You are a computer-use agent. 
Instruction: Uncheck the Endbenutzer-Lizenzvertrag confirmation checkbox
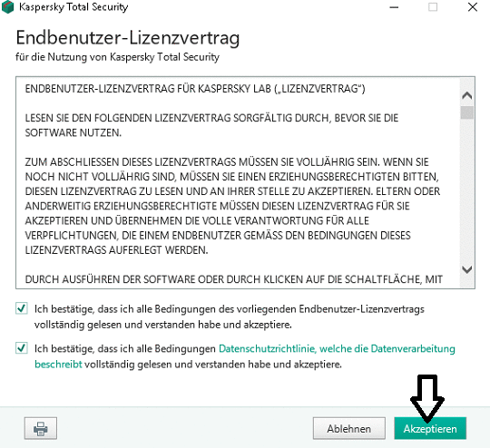pyautogui.click(x=22, y=308)
